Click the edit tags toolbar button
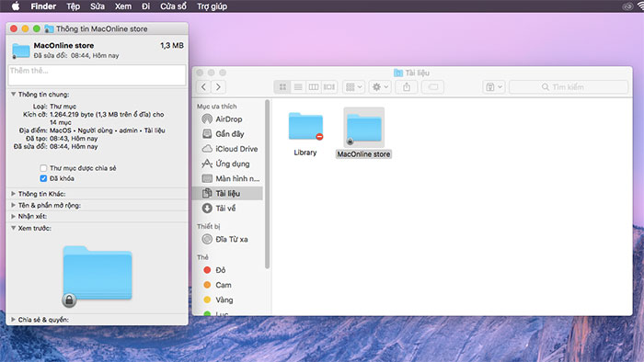 [433, 87]
